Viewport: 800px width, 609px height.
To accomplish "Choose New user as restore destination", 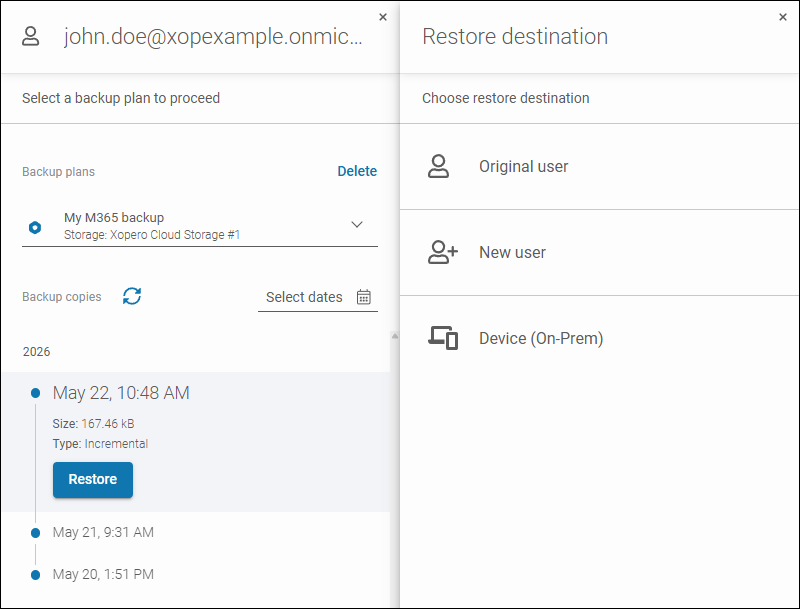I will (599, 252).
